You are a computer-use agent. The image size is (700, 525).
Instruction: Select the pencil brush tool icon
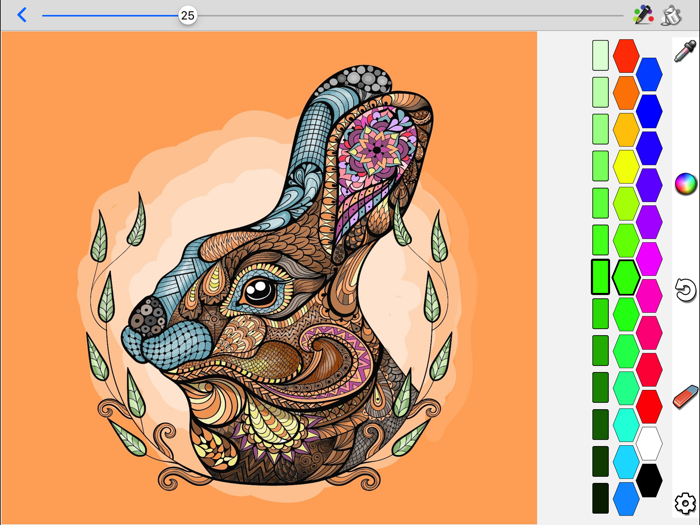643,15
